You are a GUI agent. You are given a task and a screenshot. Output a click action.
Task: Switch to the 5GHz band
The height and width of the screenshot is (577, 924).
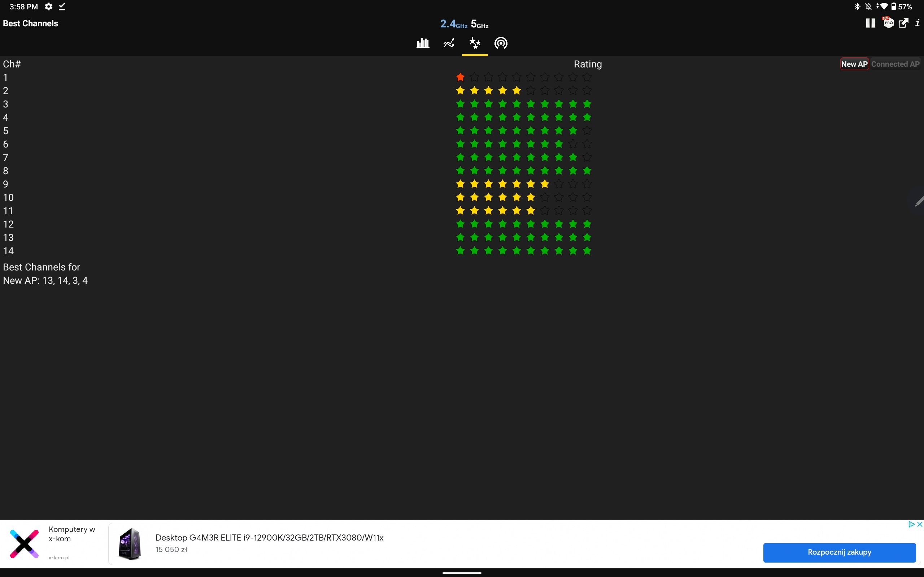click(480, 24)
